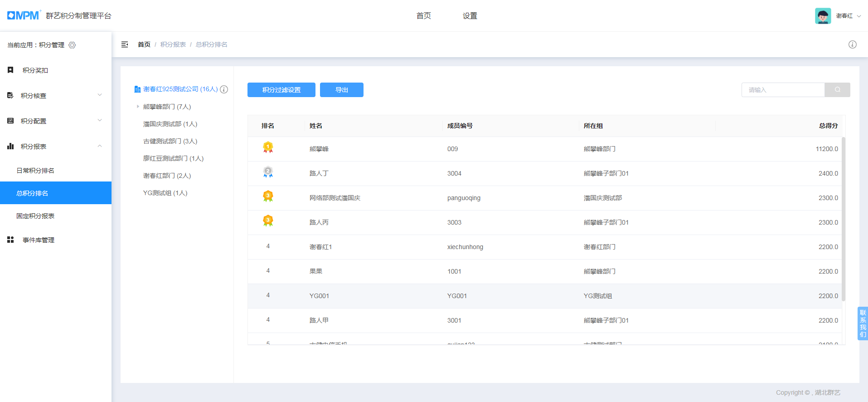Viewport: 868px width, 402px height.
Task: Click the 积分配置 sidebar icon
Action: pyautogui.click(x=10, y=121)
